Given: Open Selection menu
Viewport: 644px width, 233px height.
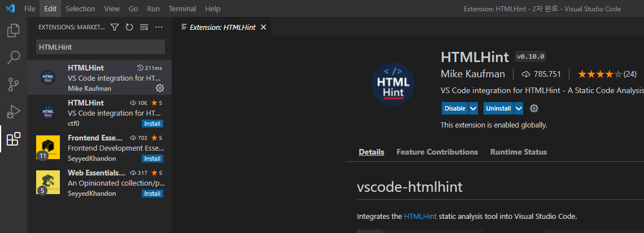Looking at the screenshot, I should tap(80, 8).
